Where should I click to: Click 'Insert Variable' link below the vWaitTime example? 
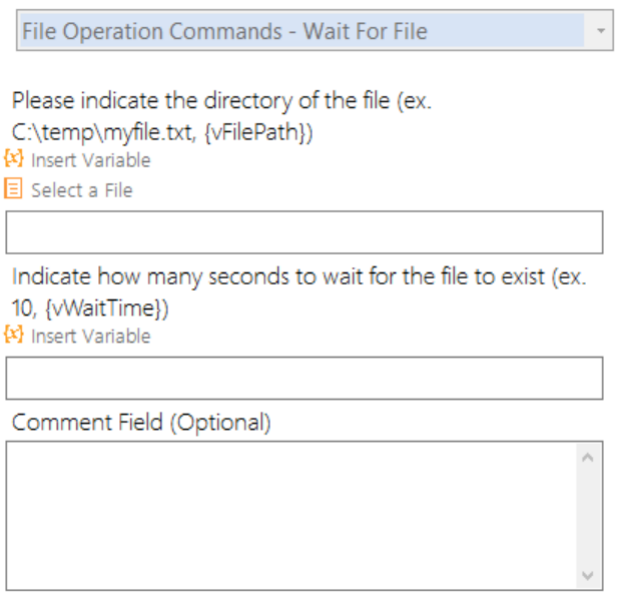tap(91, 337)
